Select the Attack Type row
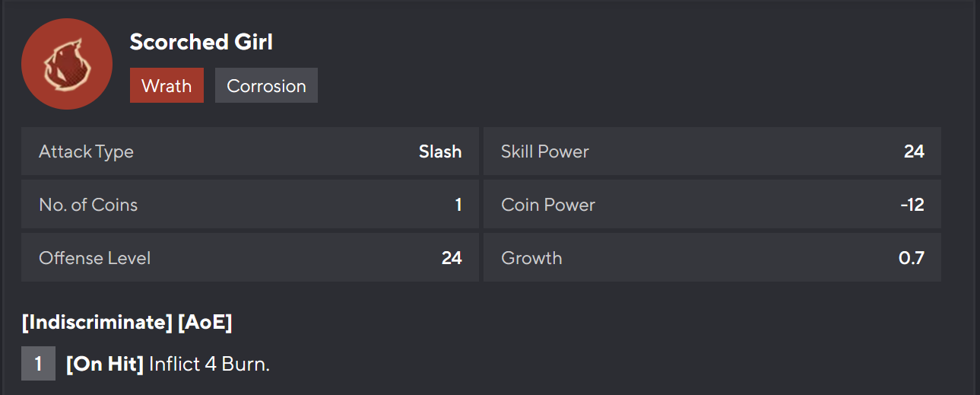980x395 pixels. (249, 151)
